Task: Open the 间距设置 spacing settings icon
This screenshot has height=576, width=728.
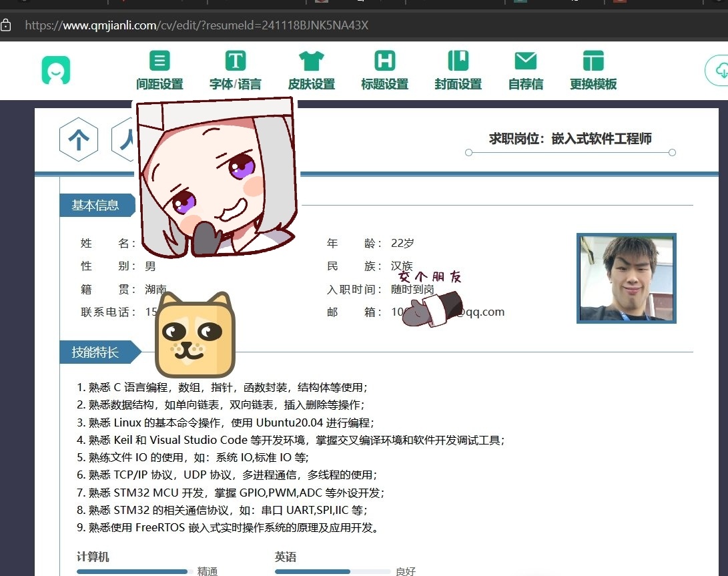Action: coord(159,61)
